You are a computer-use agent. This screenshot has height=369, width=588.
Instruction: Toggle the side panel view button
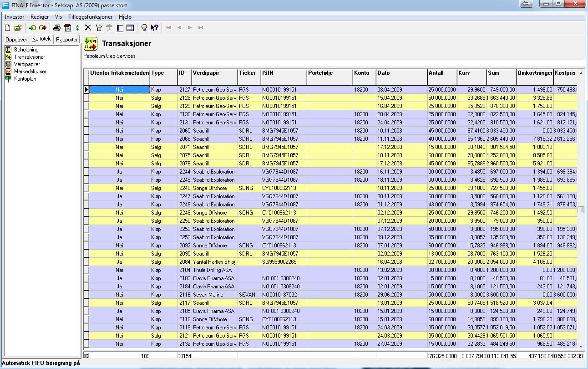click(x=120, y=28)
